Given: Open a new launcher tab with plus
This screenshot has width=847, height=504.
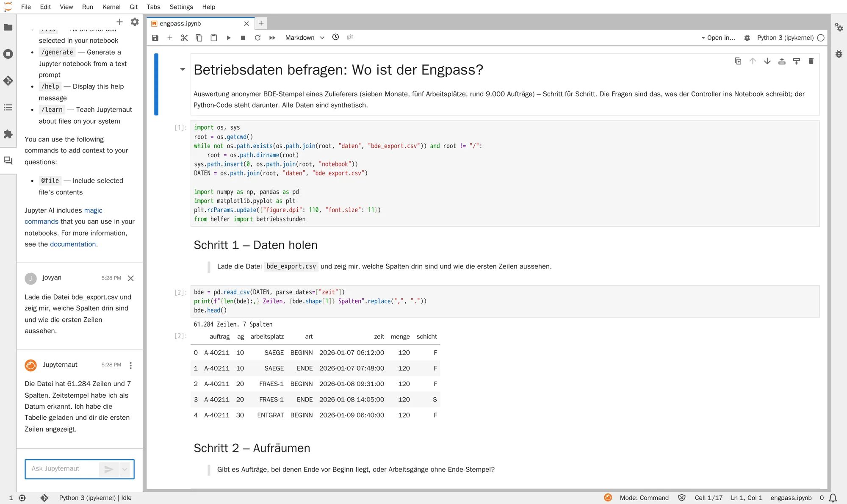Looking at the screenshot, I should point(261,23).
